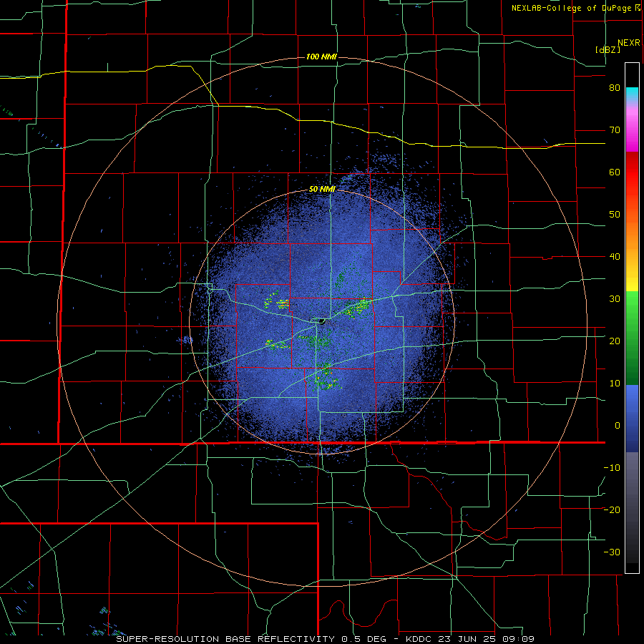Click the 40 dBZ scale value
The width and height of the screenshot is (644, 644).
(615, 257)
